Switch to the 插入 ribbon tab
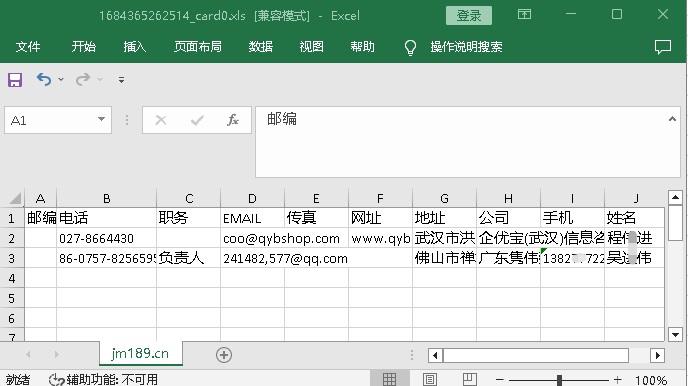This screenshot has height=386, width=688. (134, 46)
